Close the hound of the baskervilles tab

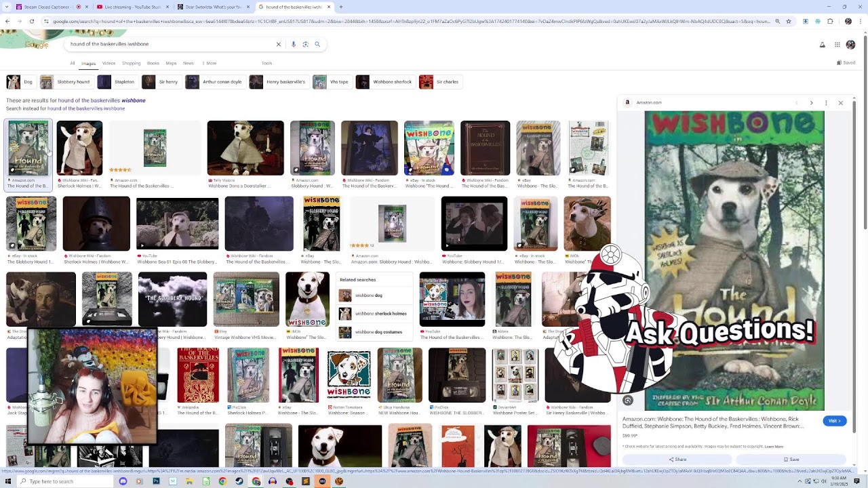[x=329, y=7]
